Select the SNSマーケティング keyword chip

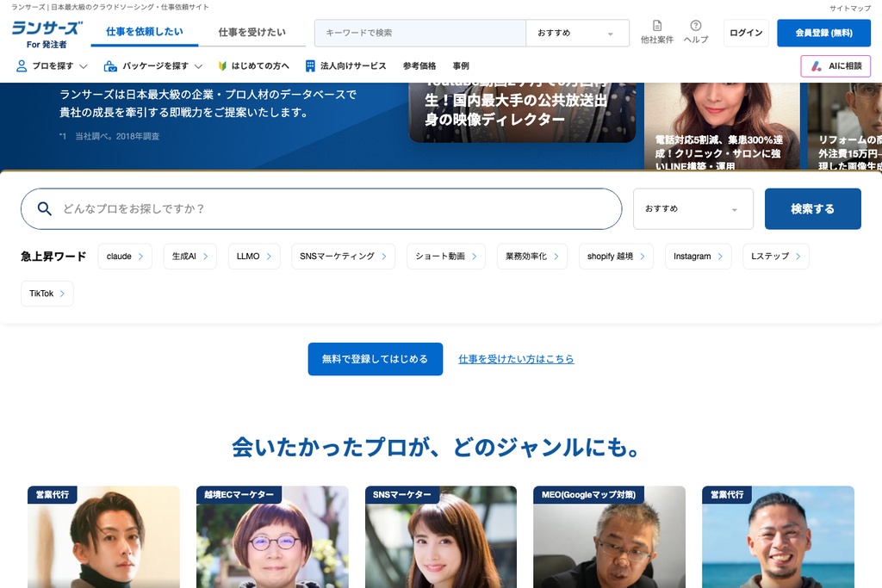pos(343,257)
